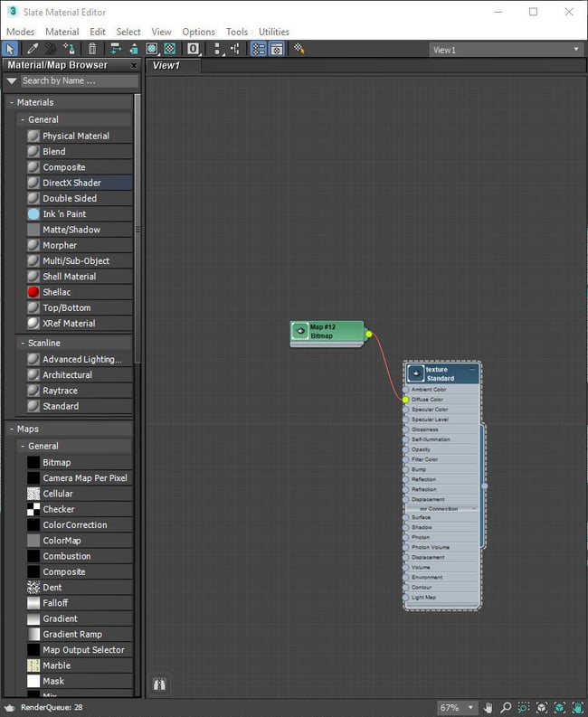Viewport: 588px width, 717px height.
Task: Open the Edit menu
Action: 98,32
